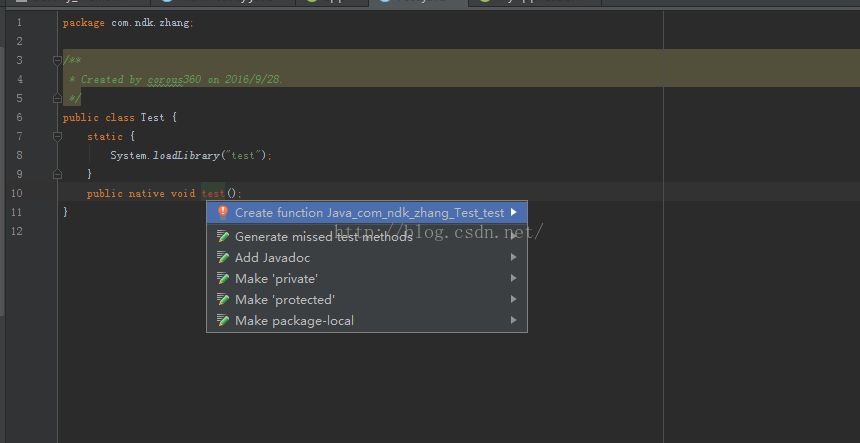The width and height of the screenshot is (860, 443).
Task: Click pencil icon beside Make 'protected'
Action: tap(223, 300)
